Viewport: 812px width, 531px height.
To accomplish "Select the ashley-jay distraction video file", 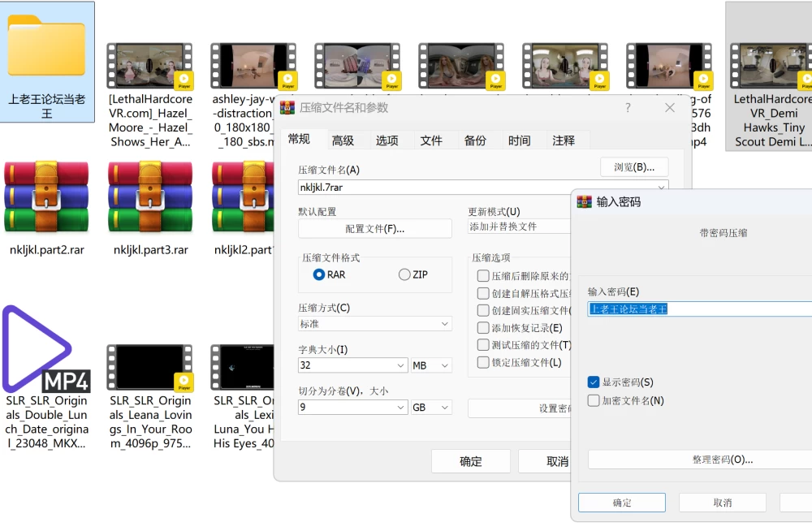I will tap(253, 66).
